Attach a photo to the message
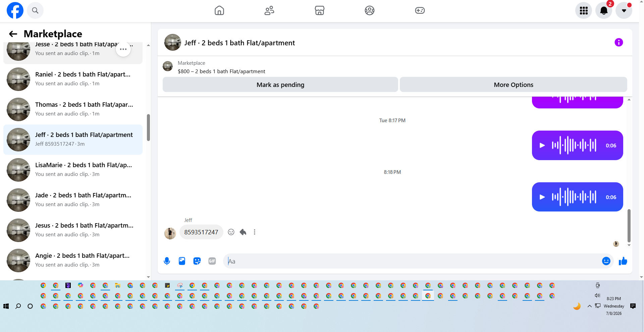The width and height of the screenshot is (644, 332). coord(182,261)
